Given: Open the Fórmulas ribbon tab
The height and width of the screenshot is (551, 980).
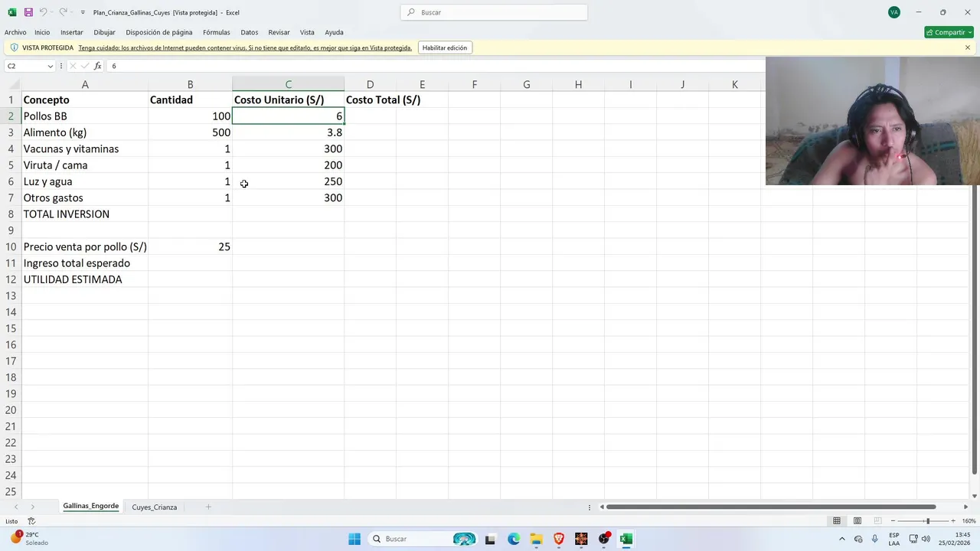Looking at the screenshot, I should pyautogui.click(x=217, y=32).
